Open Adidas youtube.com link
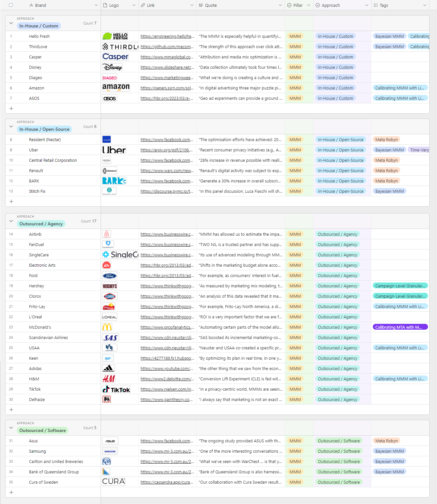The image size is (437, 504). (x=167, y=368)
